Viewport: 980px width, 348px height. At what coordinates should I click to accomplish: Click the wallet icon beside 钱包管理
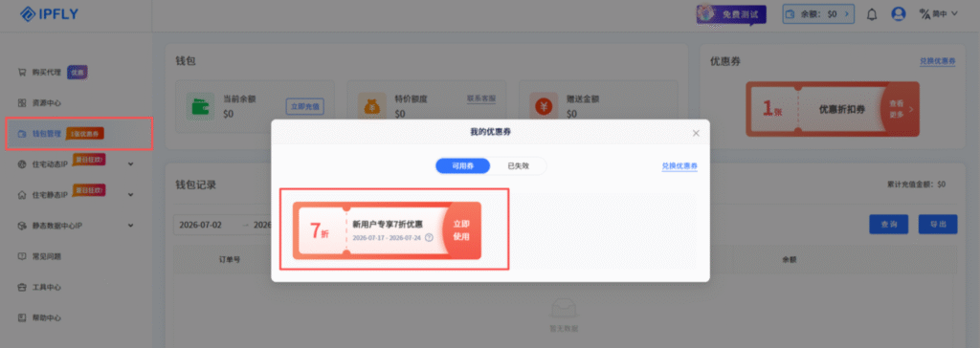[x=21, y=133]
